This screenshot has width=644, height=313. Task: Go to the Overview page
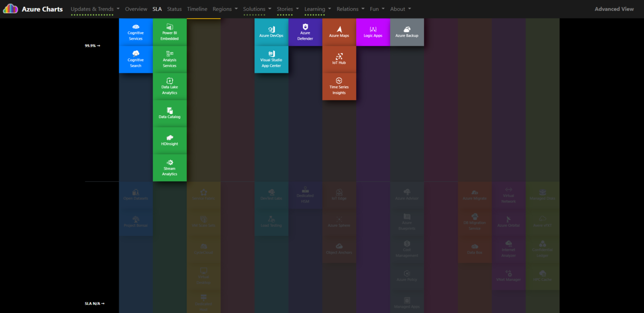click(136, 9)
